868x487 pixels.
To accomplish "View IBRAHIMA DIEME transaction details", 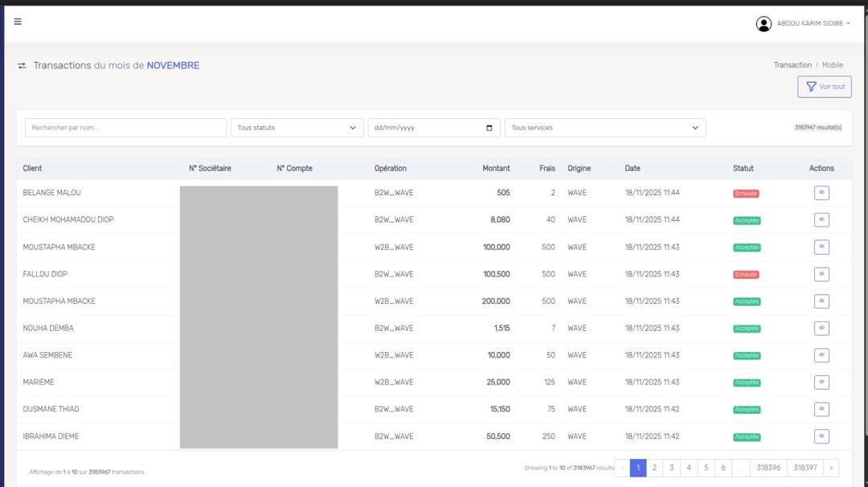I will 821,436.
